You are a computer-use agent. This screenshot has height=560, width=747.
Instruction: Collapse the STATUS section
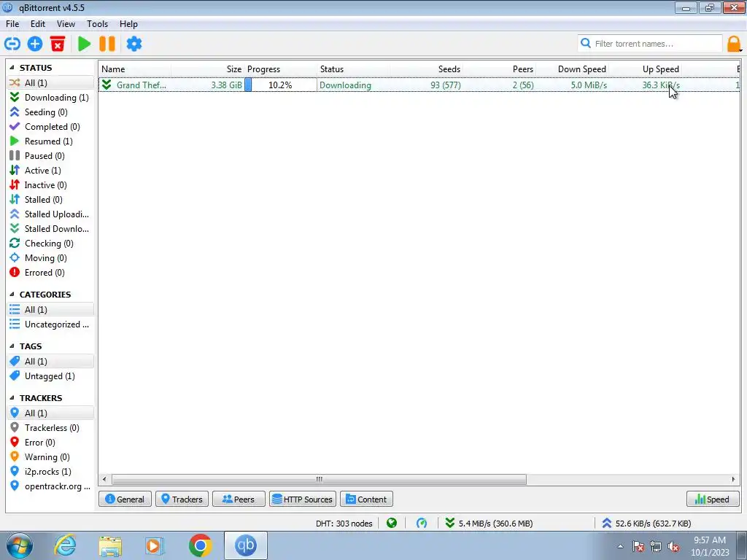click(x=12, y=68)
